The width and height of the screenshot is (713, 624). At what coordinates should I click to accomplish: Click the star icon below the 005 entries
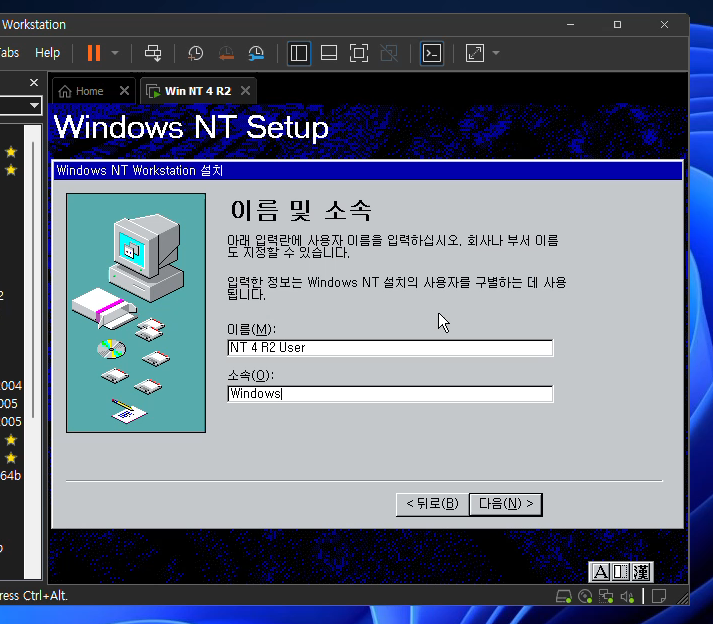pos(11,440)
